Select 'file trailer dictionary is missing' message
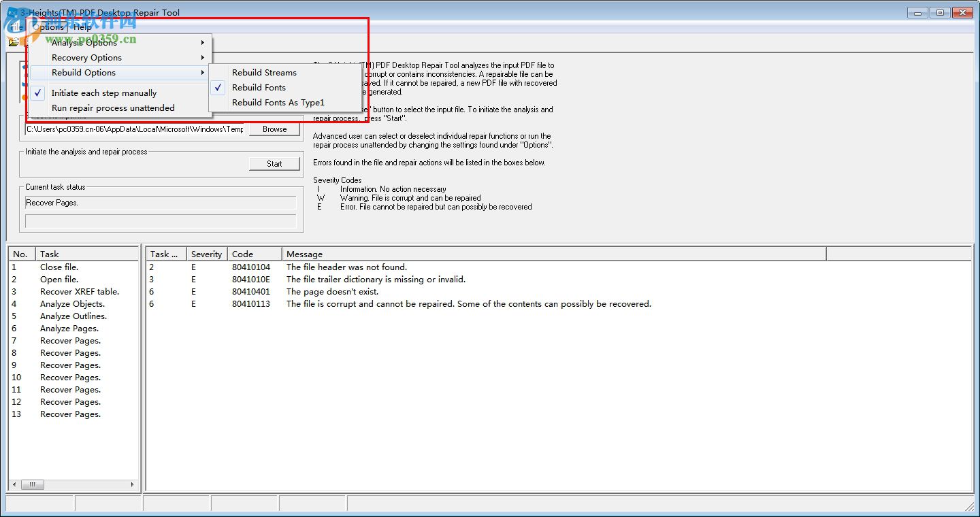980x517 pixels. point(376,280)
